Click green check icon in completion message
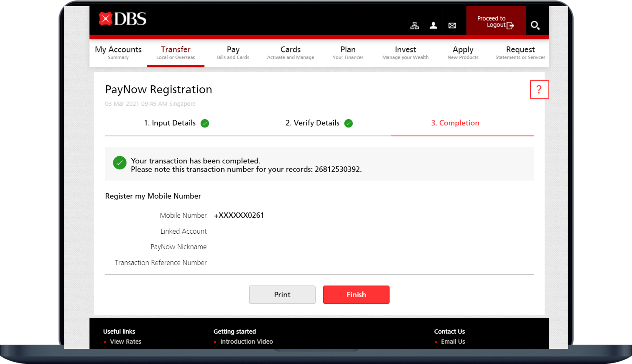Viewport: 632px width, 364px height. pyautogui.click(x=120, y=163)
